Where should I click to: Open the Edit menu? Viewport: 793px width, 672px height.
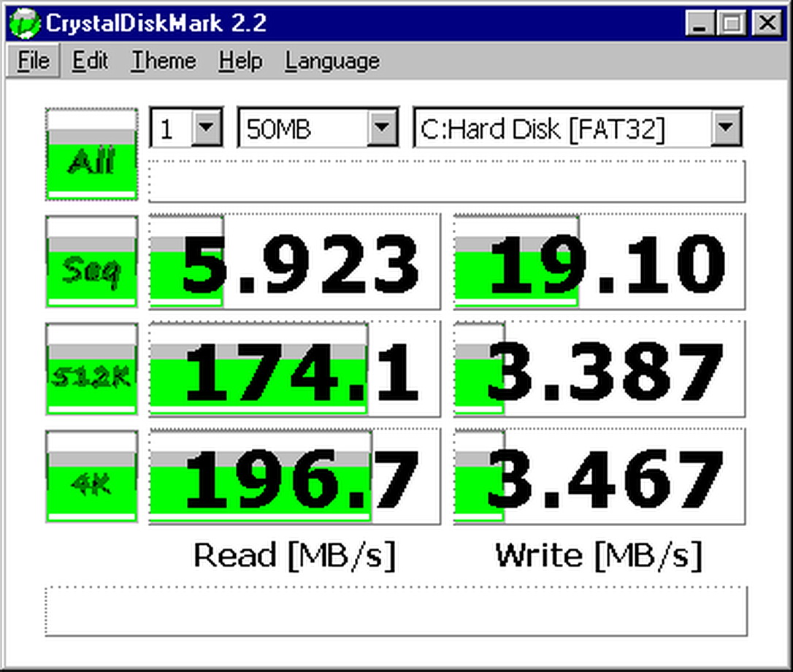pyautogui.click(x=90, y=61)
